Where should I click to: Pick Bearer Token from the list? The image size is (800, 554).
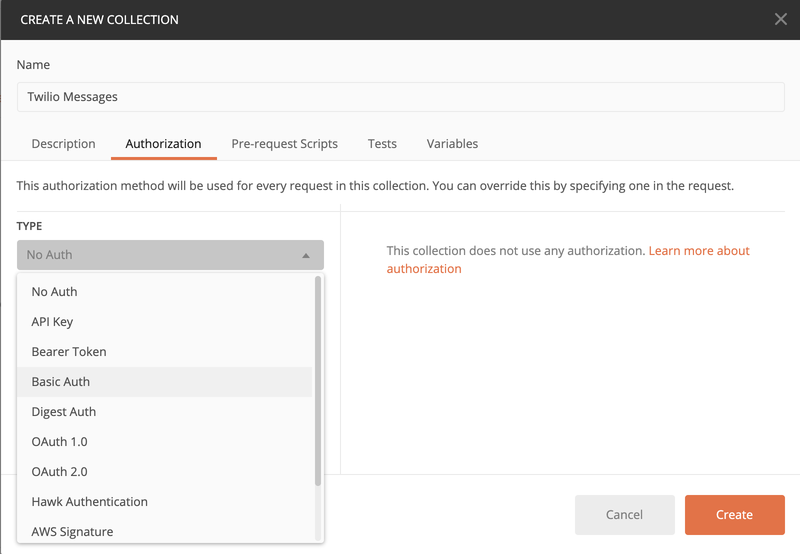[x=68, y=352]
